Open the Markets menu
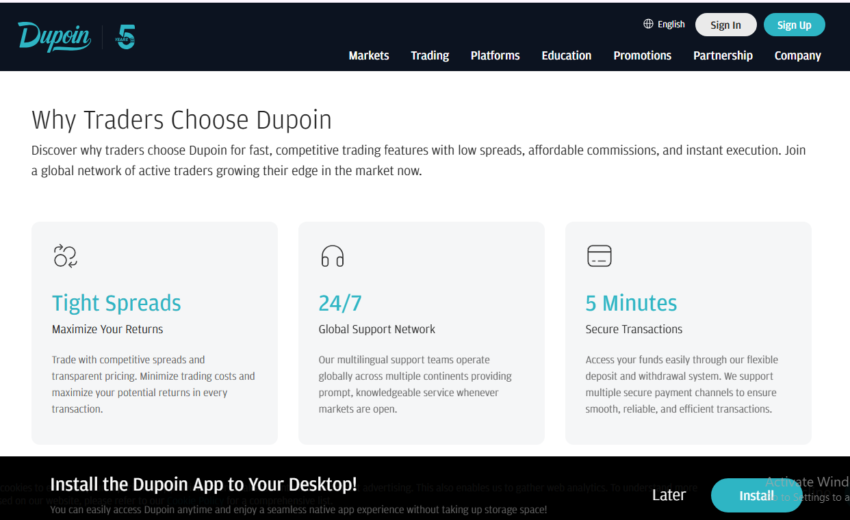This screenshot has width=850, height=520. tap(369, 55)
